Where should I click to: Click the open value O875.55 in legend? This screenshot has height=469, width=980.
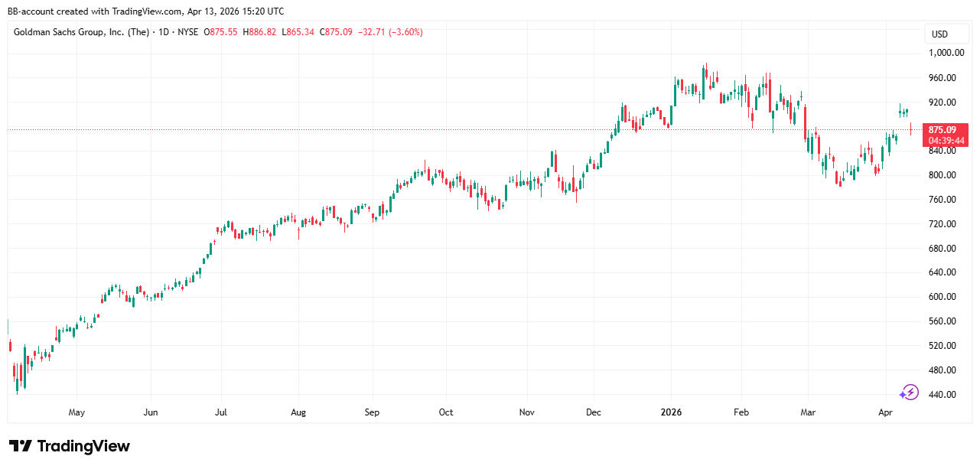[x=220, y=32]
